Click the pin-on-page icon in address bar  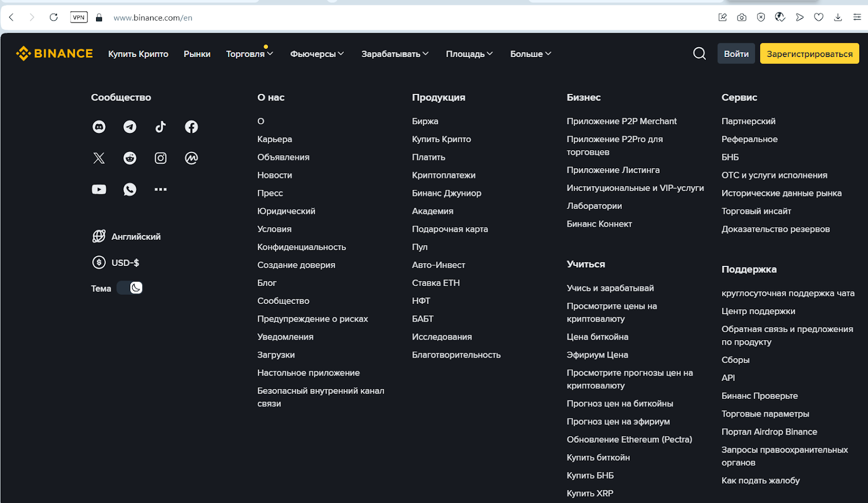click(723, 17)
